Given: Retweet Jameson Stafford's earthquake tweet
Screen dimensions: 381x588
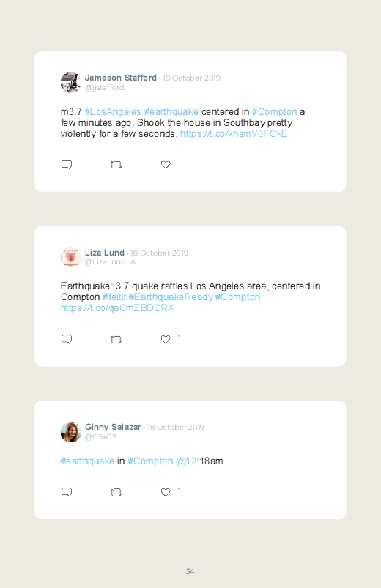Looking at the screenshot, I should 116,165.
